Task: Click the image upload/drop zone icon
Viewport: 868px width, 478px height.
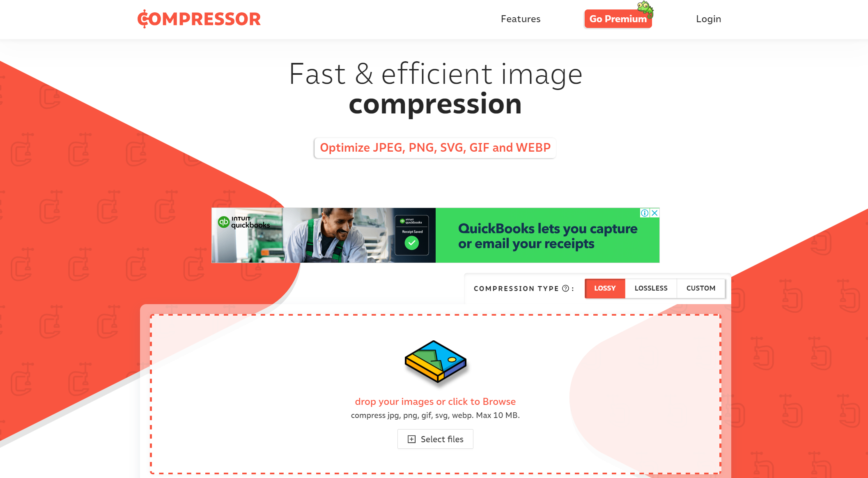Action: pyautogui.click(x=436, y=361)
